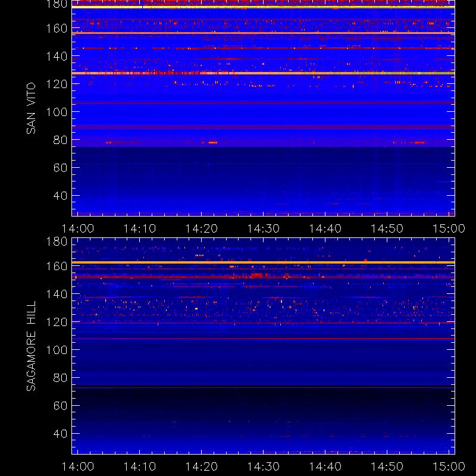Click 14:00 time label under San Vito plot

78,228
